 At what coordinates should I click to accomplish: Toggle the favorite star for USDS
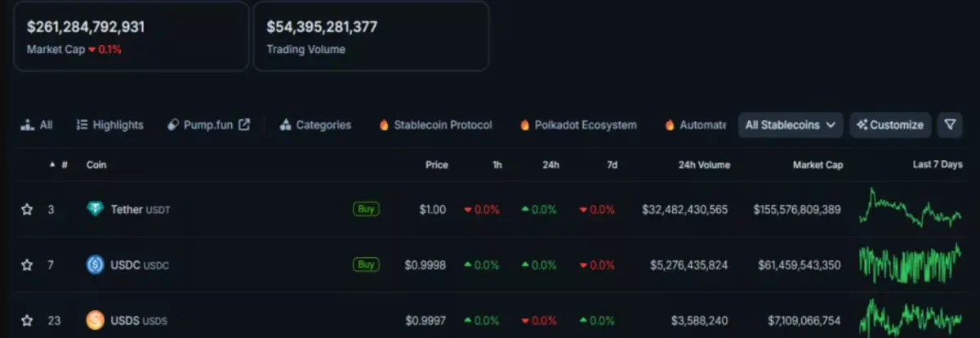27,320
